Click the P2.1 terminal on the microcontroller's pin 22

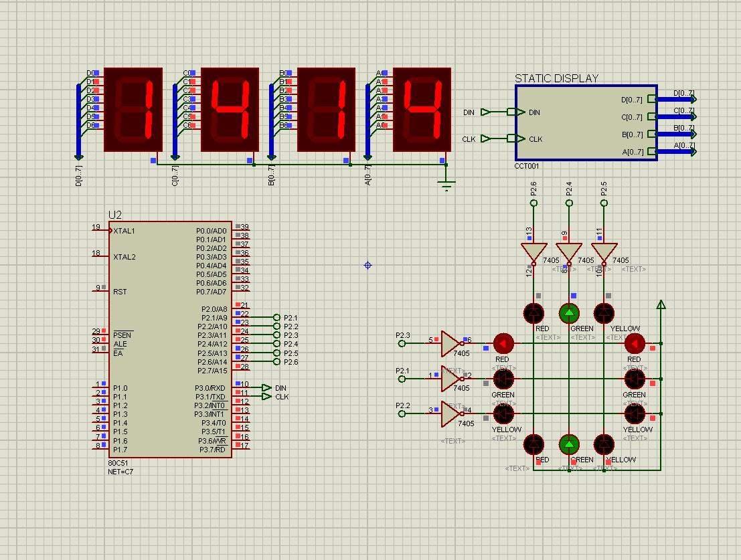276,317
